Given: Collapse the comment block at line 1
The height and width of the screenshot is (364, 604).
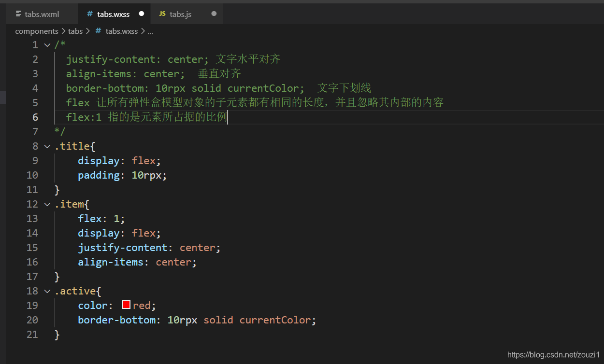Looking at the screenshot, I should point(47,45).
